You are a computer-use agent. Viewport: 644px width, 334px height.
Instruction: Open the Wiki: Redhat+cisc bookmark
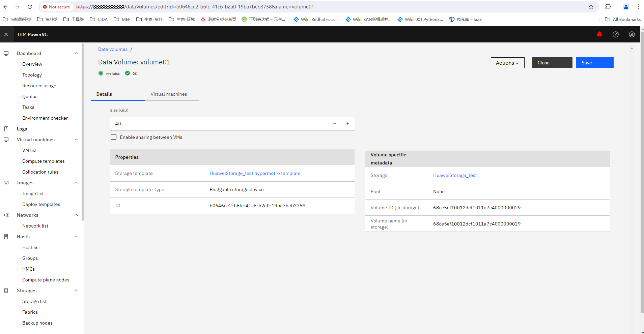click(x=316, y=20)
